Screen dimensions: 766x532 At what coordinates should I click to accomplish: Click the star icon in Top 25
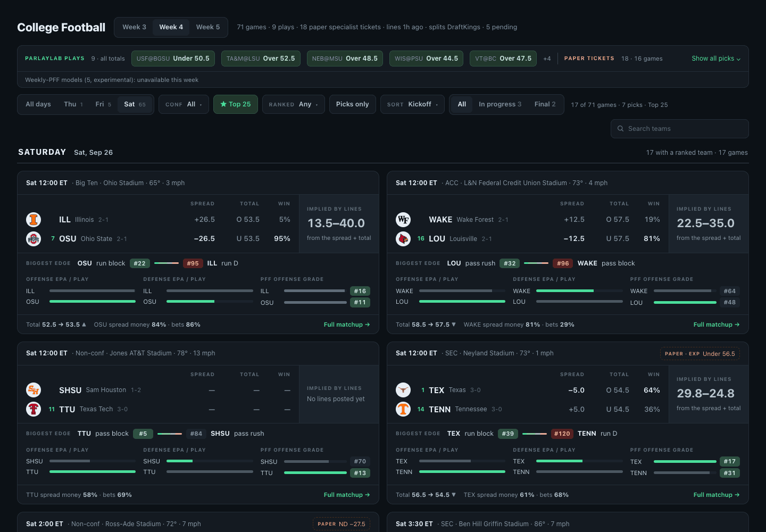coord(223,104)
